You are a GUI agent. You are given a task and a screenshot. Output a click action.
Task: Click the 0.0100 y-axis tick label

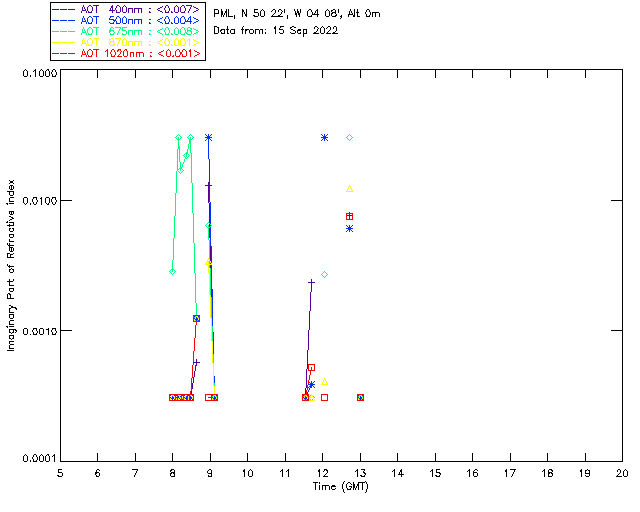tap(37, 200)
